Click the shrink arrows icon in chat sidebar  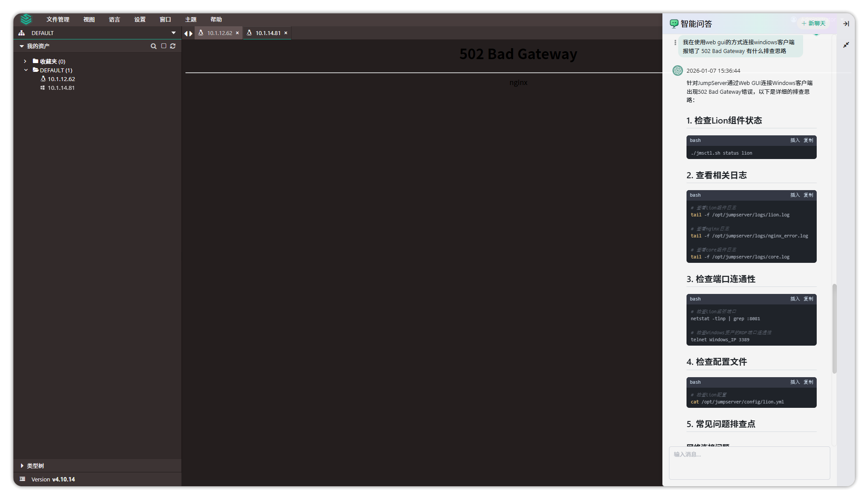(846, 45)
